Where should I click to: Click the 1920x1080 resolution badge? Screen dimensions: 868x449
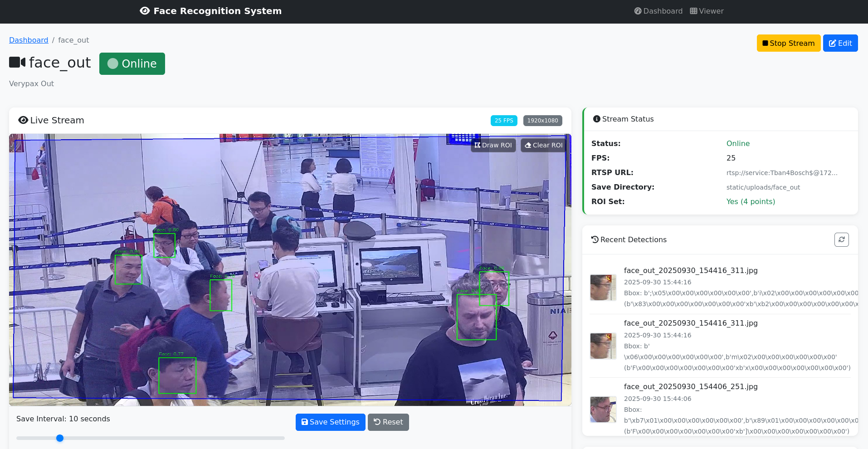[x=542, y=121]
